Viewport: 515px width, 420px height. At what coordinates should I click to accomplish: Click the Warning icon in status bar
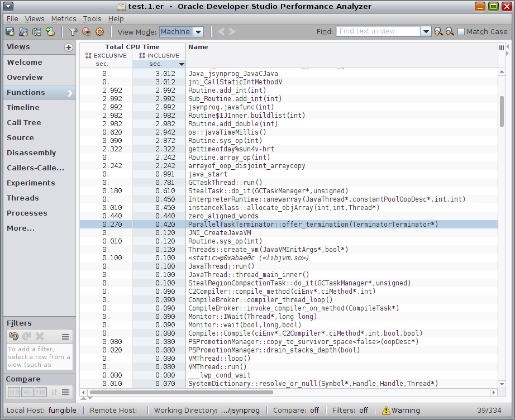387,410
